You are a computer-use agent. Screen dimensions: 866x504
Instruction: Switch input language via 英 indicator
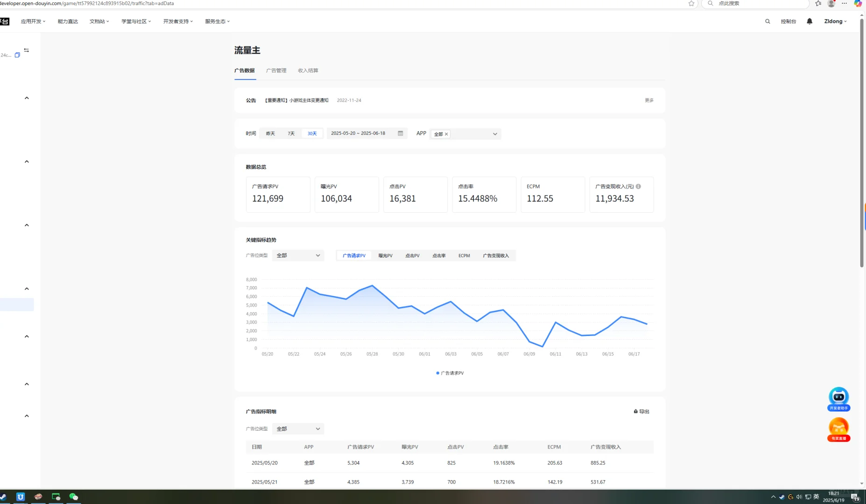(816, 497)
